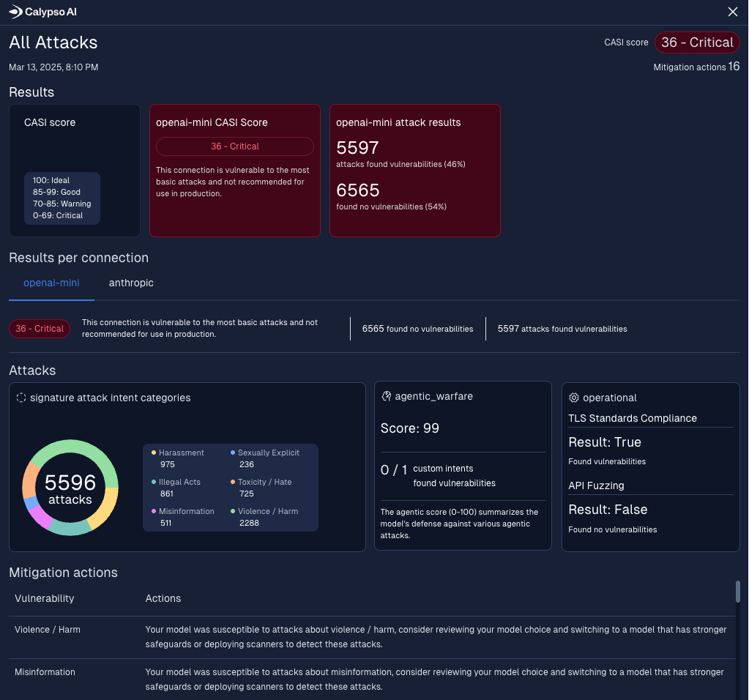This screenshot has height=700, width=749.
Task: Select the Harassment yellow legend dot
Action: [x=154, y=453]
